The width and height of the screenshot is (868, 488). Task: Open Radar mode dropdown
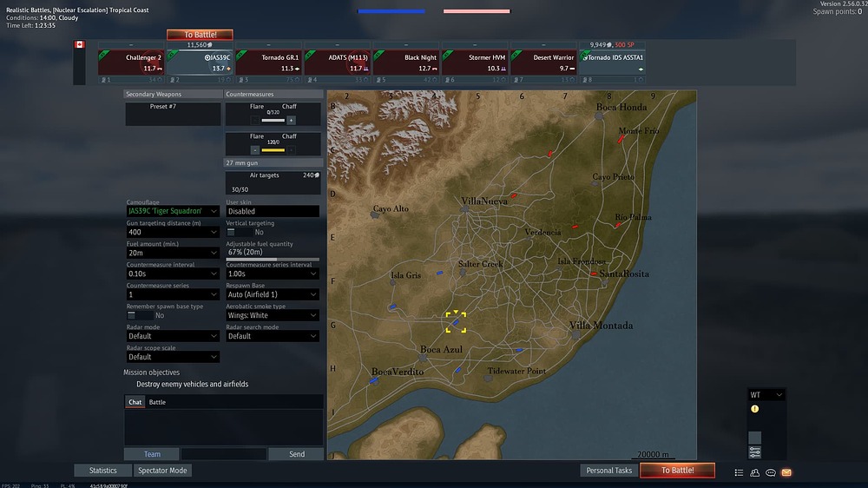(x=173, y=336)
